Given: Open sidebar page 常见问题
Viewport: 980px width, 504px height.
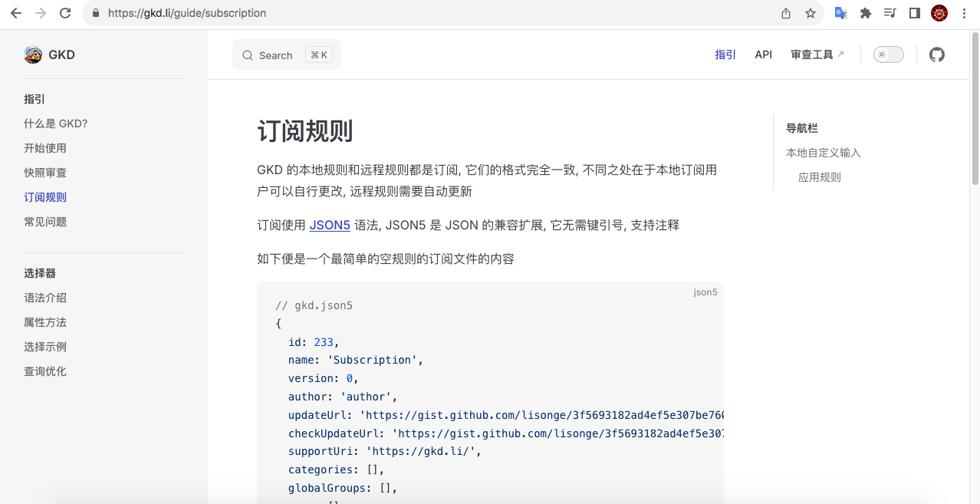Looking at the screenshot, I should 45,222.
